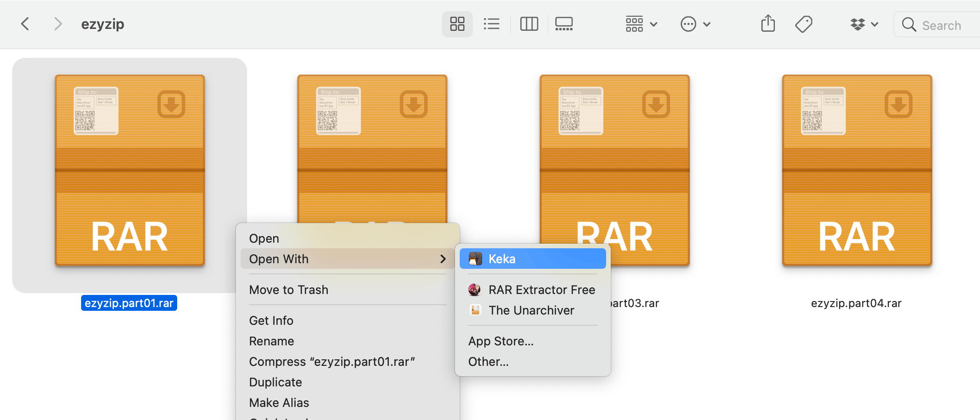This screenshot has width=980, height=420.
Task: Choose The Unarchiver from the submenu
Action: [531, 310]
